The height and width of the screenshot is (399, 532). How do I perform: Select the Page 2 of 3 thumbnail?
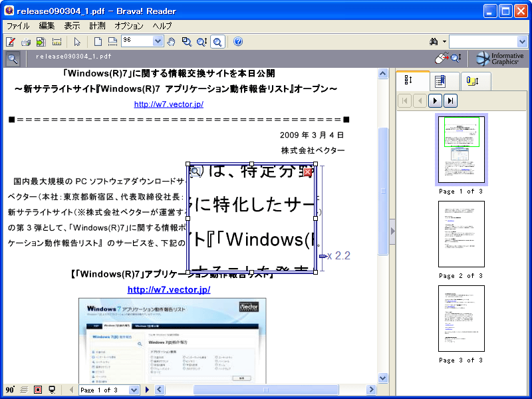pos(462,234)
